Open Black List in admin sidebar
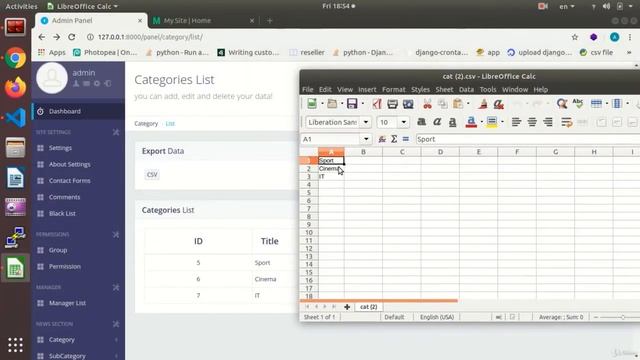 [x=78, y=213]
